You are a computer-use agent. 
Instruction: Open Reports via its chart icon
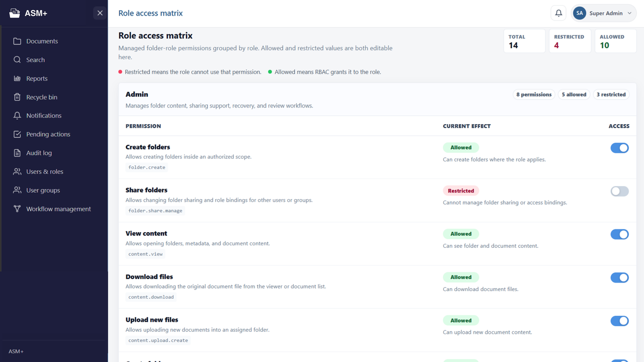tap(17, 78)
